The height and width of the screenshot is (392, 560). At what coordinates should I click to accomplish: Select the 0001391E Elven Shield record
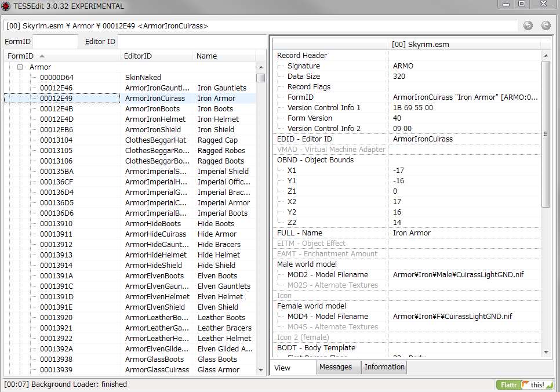[130, 307]
